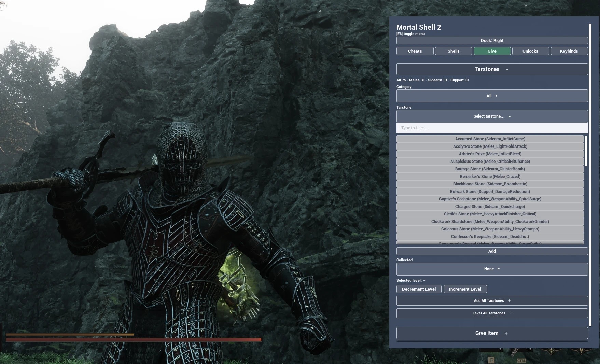This screenshot has width=600, height=364.
Task: Select Clockwork Shardstone entry
Action: point(490,222)
